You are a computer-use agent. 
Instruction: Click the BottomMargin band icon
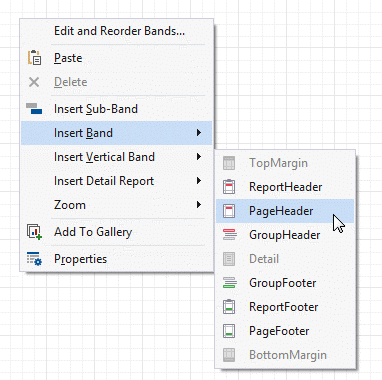[x=229, y=355]
